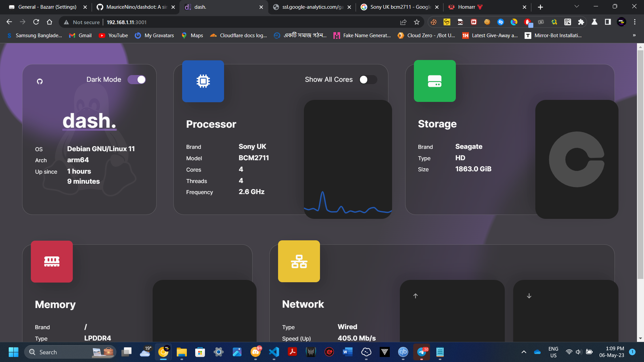Open the tab search dropdown arrow
Screen dimensions: 644x362
tap(577, 7)
